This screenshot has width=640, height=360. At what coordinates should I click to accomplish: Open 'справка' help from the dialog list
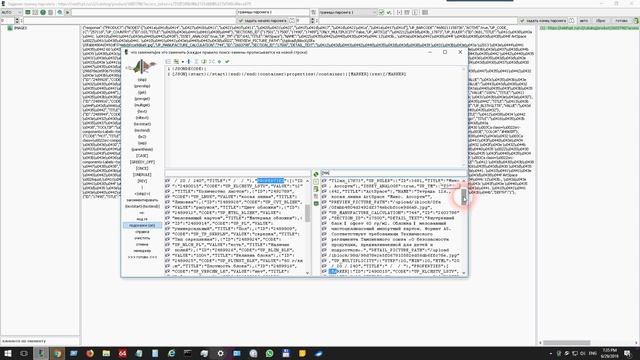(142, 232)
